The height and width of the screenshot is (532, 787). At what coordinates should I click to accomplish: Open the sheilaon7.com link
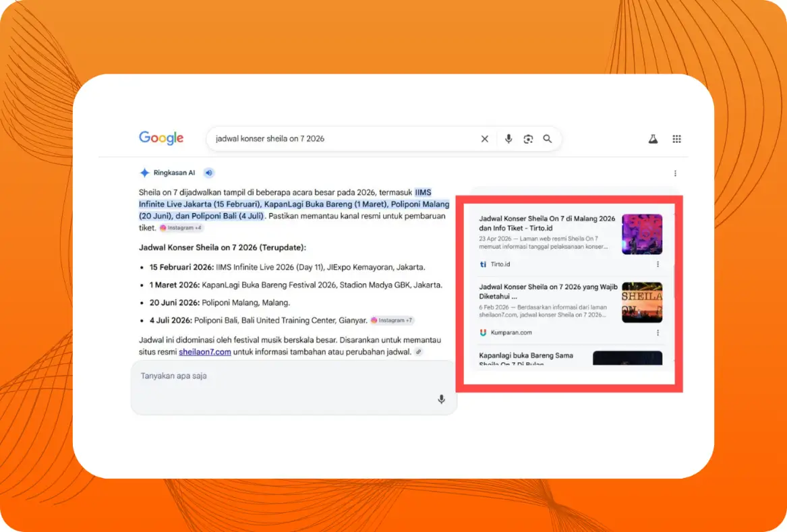(205, 352)
